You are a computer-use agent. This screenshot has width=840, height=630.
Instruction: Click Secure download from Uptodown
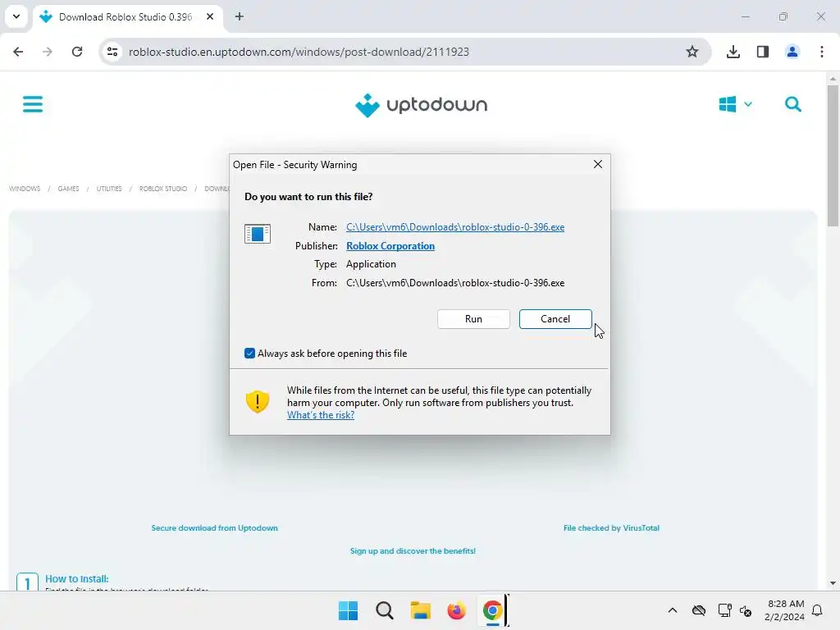pyautogui.click(x=214, y=527)
